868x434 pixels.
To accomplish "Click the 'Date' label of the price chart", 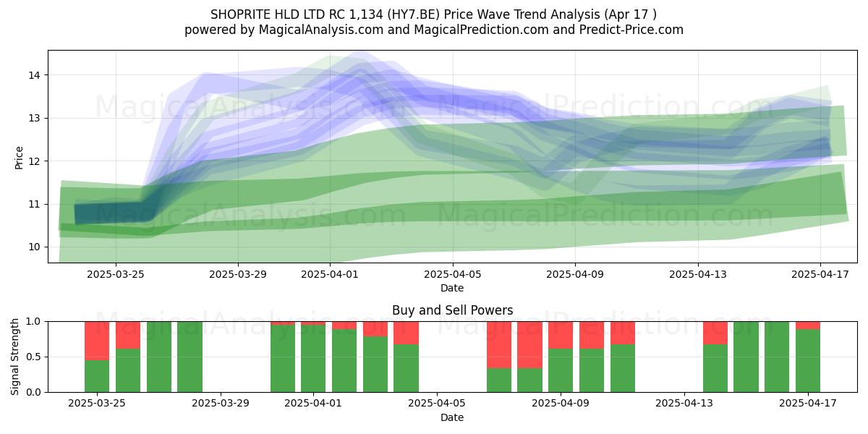I will pos(452,288).
